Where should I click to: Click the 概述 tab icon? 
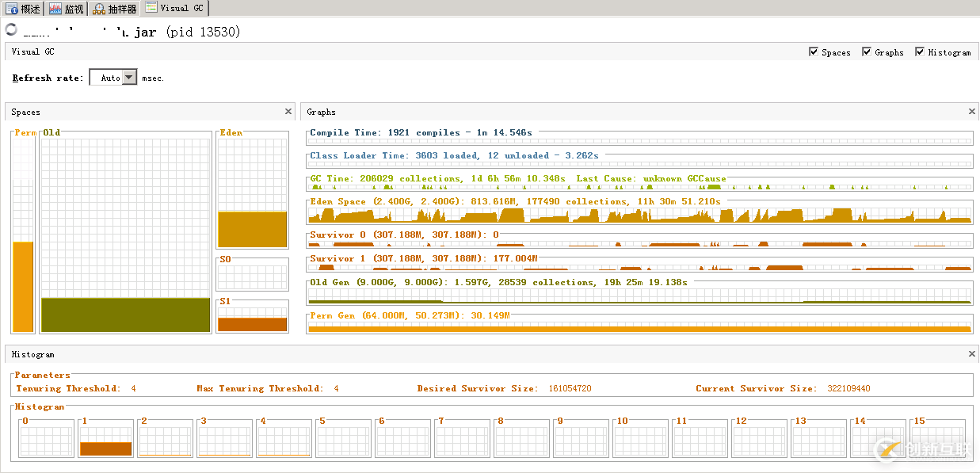pyautogui.click(x=13, y=10)
